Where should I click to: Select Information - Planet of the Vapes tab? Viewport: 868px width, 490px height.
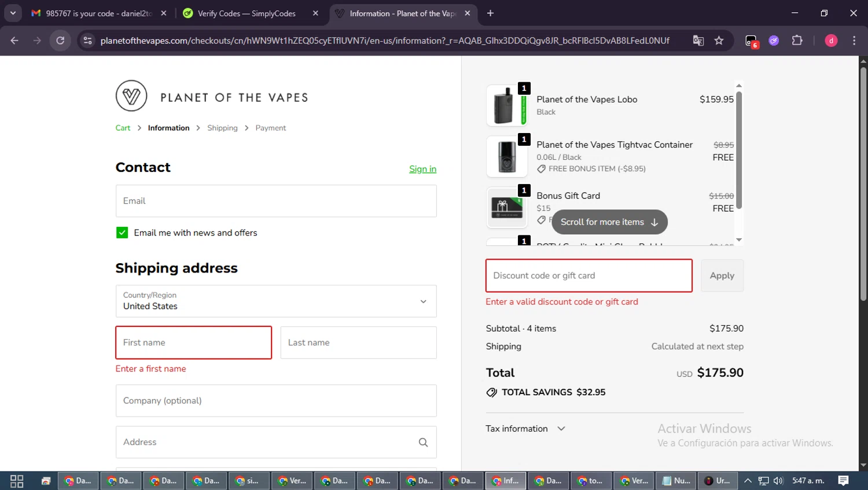point(402,13)
